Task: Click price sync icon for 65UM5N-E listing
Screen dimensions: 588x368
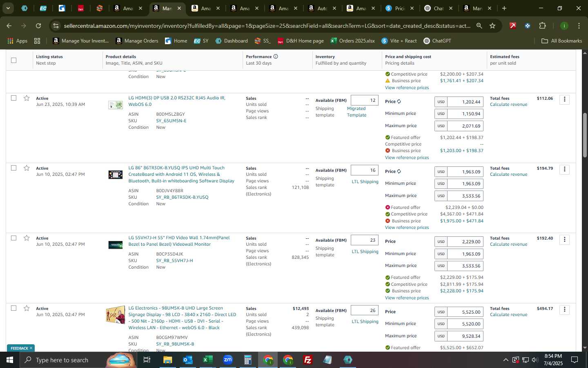Action: coord(399,101)
